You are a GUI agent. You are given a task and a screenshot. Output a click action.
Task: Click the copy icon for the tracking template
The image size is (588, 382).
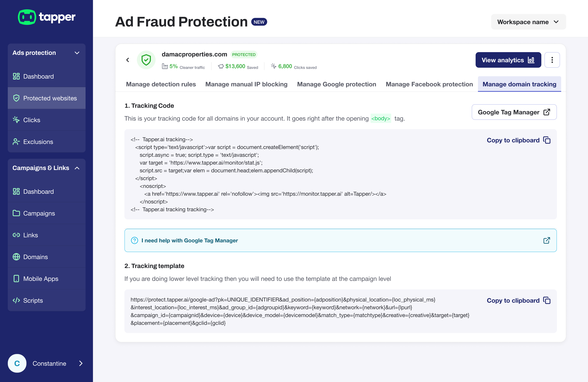(547, 301)
